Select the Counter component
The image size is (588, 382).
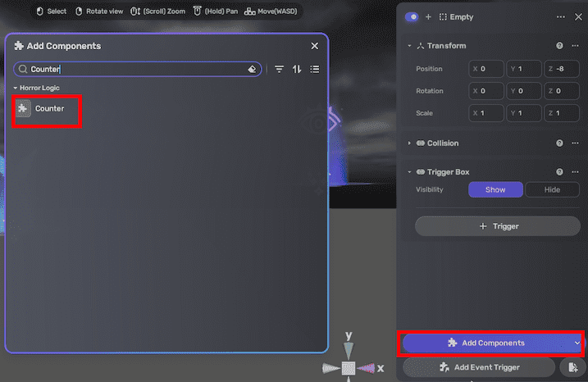(48, 108)
